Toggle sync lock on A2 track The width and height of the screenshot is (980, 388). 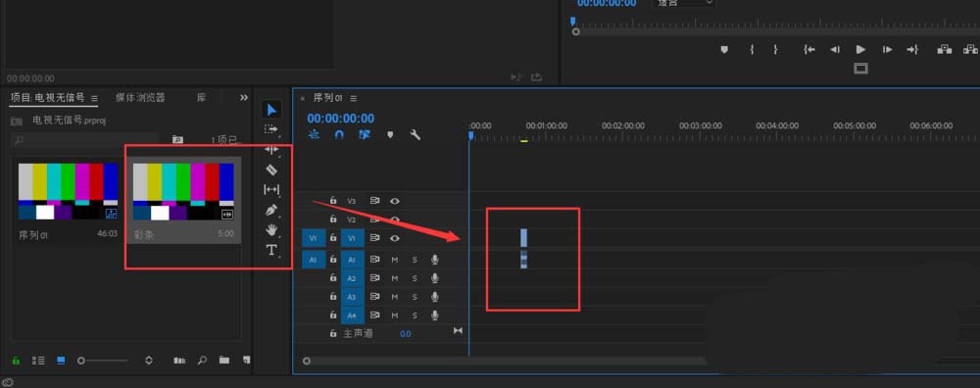[374, 278]
